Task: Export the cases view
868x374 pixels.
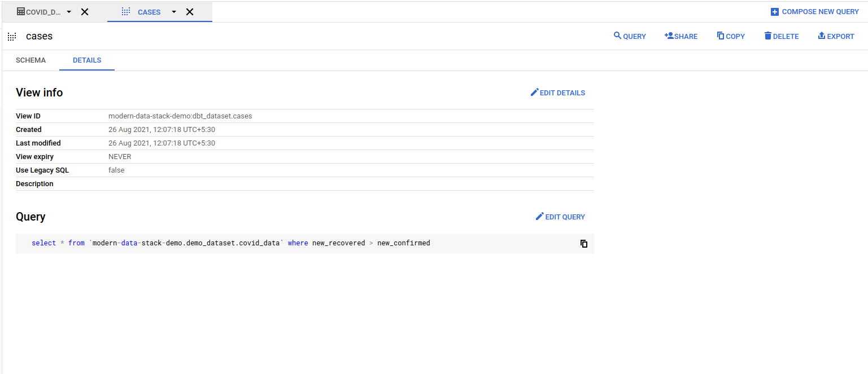Action: coord(836,36)
